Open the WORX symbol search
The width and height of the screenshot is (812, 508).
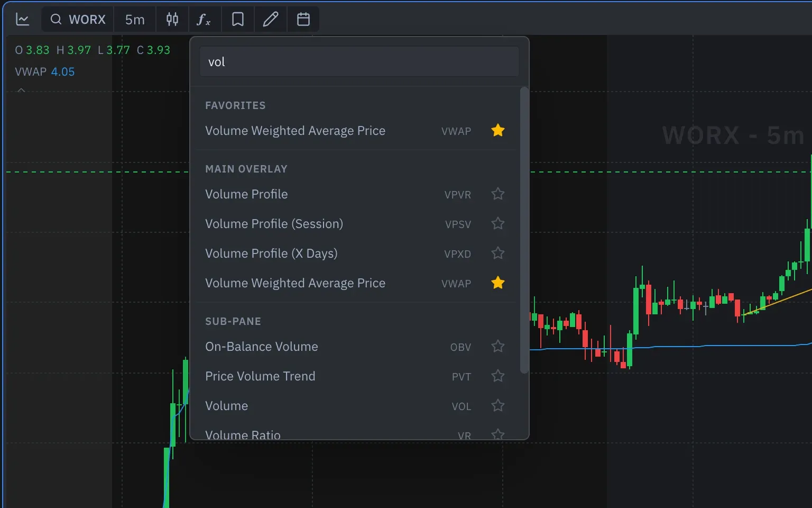(78, 20)
